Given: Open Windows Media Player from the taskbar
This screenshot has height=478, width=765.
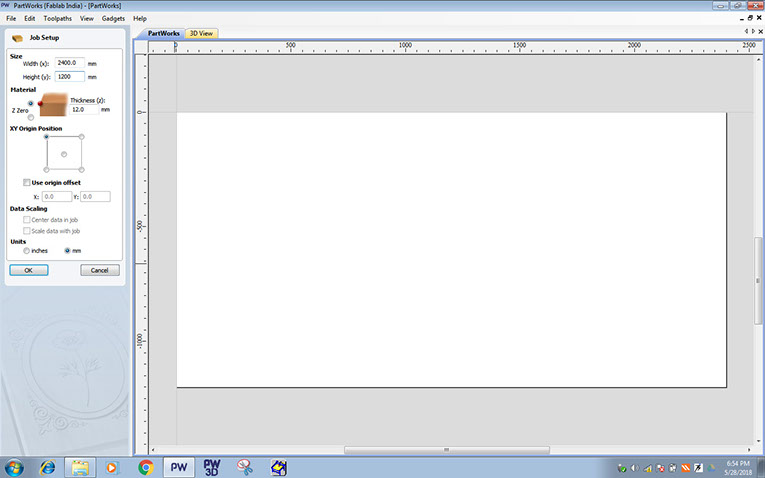Looking at the screenshot, I should click(112, 467).
